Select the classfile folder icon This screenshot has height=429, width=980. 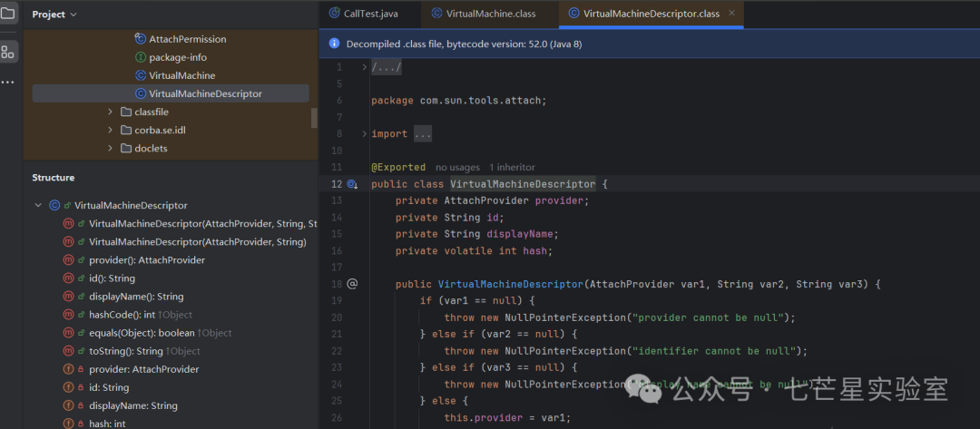coord(125,112)
